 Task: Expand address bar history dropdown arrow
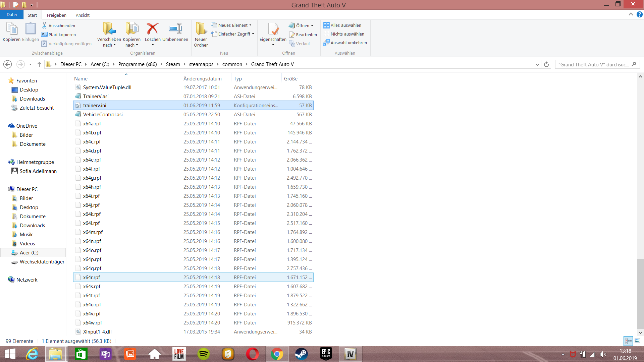tap(537, 64)
